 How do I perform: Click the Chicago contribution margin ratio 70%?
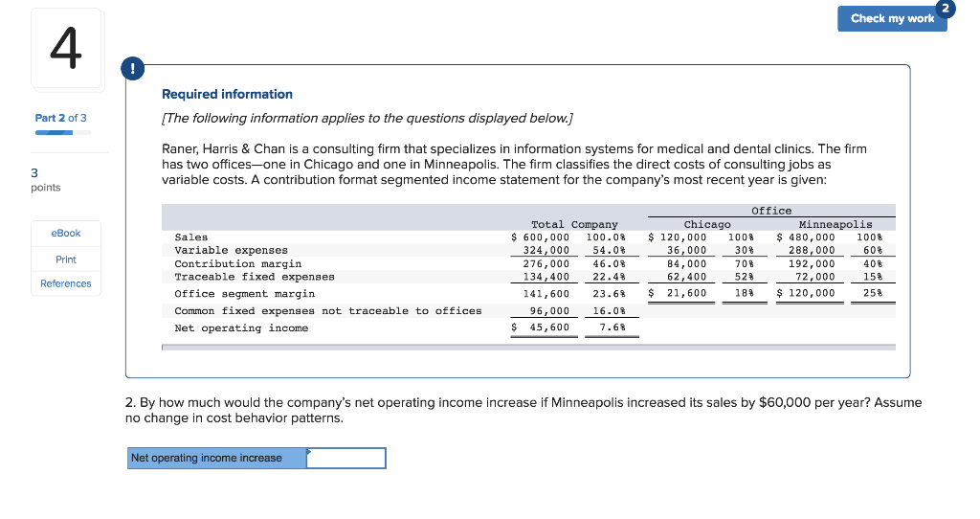coord(744,264)
